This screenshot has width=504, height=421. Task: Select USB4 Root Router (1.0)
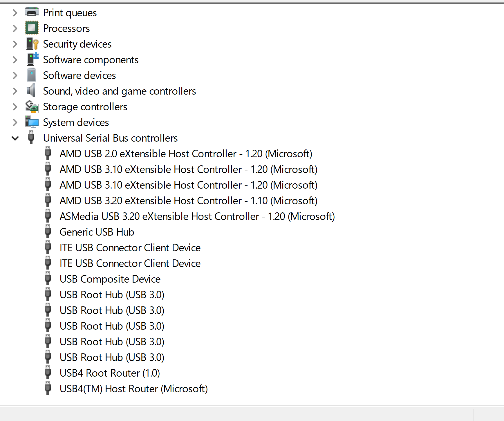coord(110,373)
